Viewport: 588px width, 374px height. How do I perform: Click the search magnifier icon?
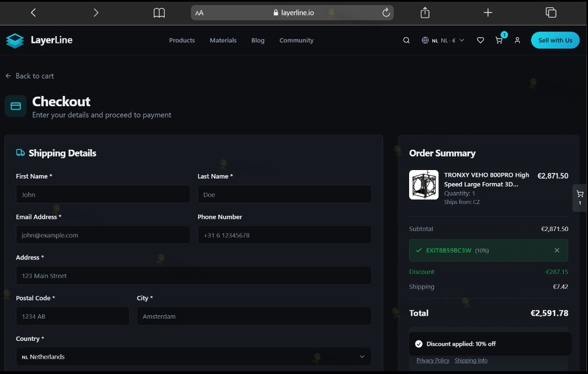point(406,40)
